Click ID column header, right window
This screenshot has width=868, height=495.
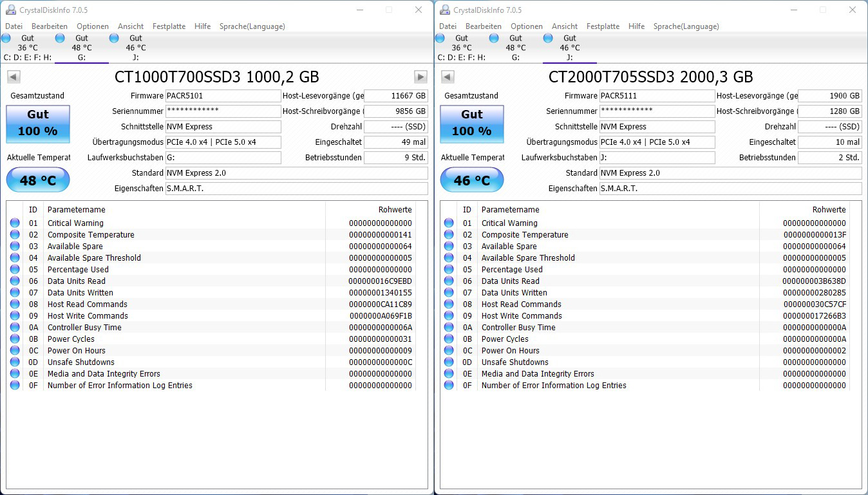tap(467, 210)
